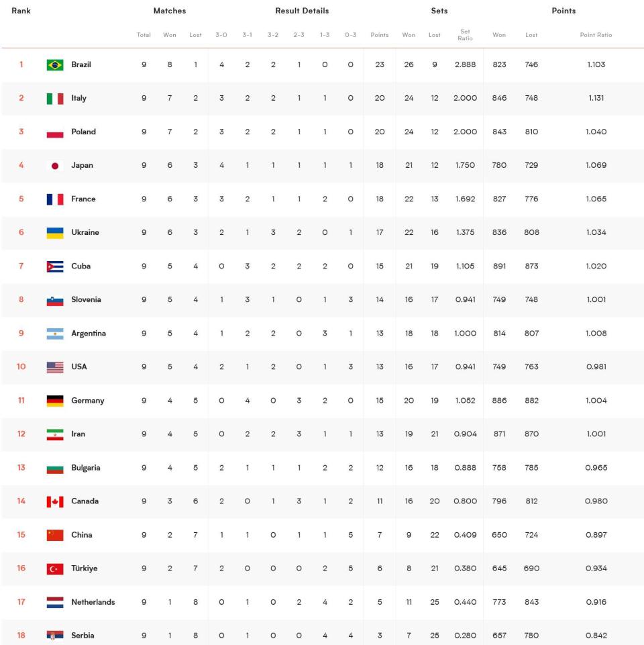The height and width of the screenshot is (645, 644).
Task: Sort by the Rank column header
Action: pyautogui.click(x=21, y=11)
